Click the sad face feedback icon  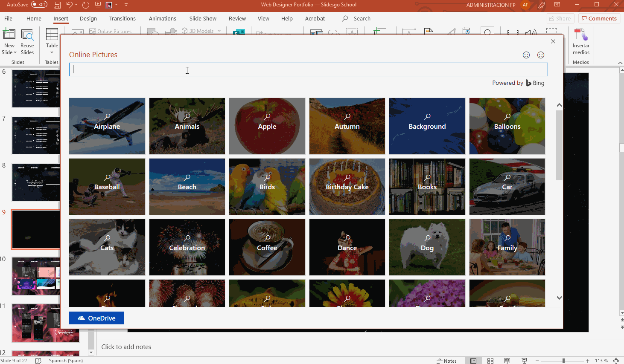point(541,55)
